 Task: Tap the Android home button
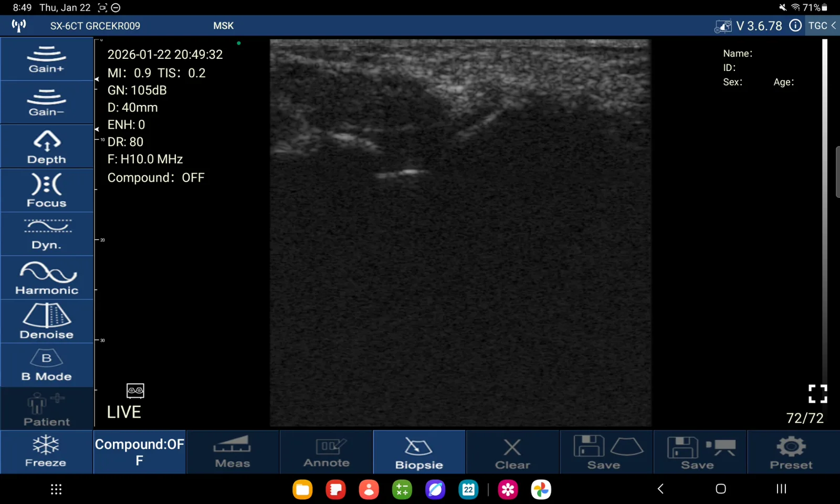click(x=721, y=489)
